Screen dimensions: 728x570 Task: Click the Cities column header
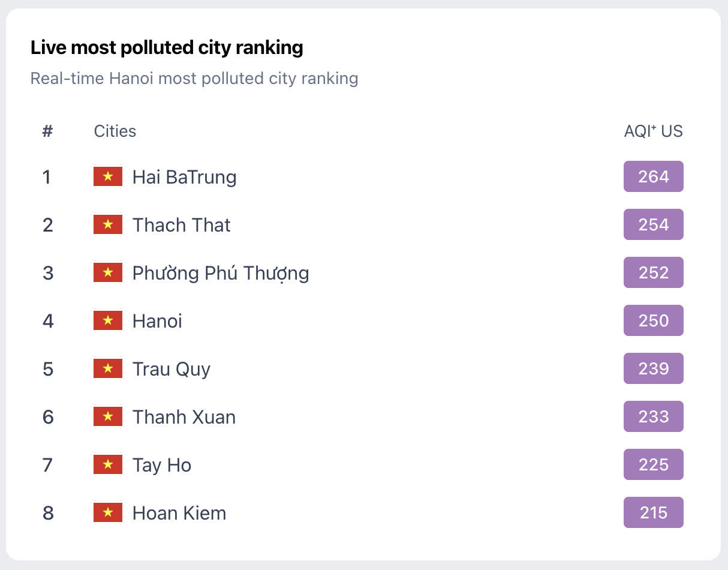pyautogui.click(x=115, y=131)
